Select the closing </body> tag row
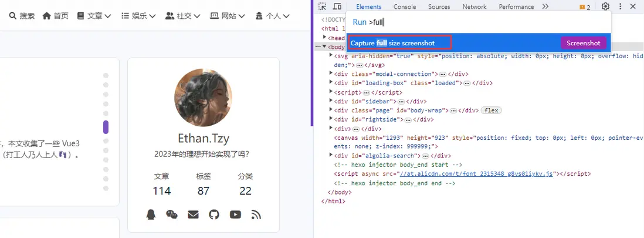Screen dimensions: 644x238 coord(340,192)
